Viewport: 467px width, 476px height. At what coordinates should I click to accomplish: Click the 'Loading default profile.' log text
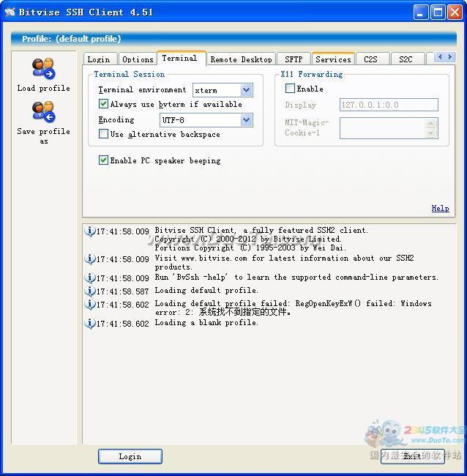point(206,290)
